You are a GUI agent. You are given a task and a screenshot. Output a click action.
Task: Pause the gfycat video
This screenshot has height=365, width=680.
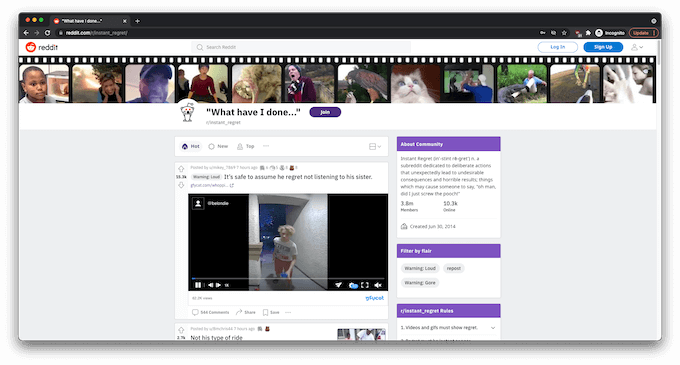click(198, 285)
